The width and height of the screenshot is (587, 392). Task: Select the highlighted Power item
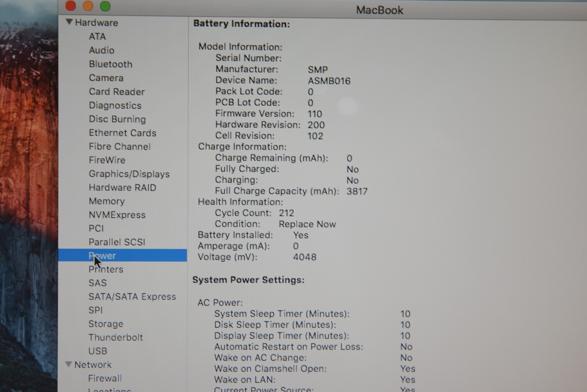click(123, 255)
